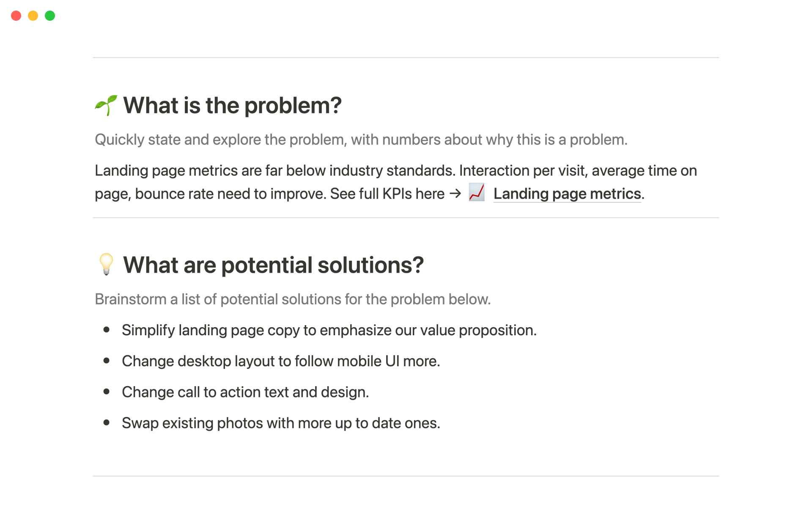812x508 pixels.
Task: Click the chart icon before Landing page metrics
Action: click(x=477, y=193)
